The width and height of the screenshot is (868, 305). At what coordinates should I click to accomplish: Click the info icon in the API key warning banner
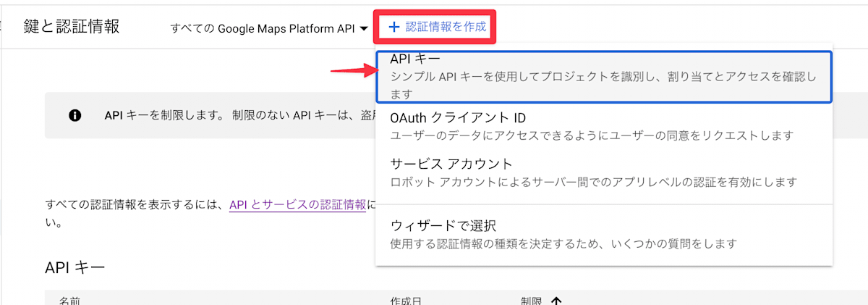pos(75,115)
